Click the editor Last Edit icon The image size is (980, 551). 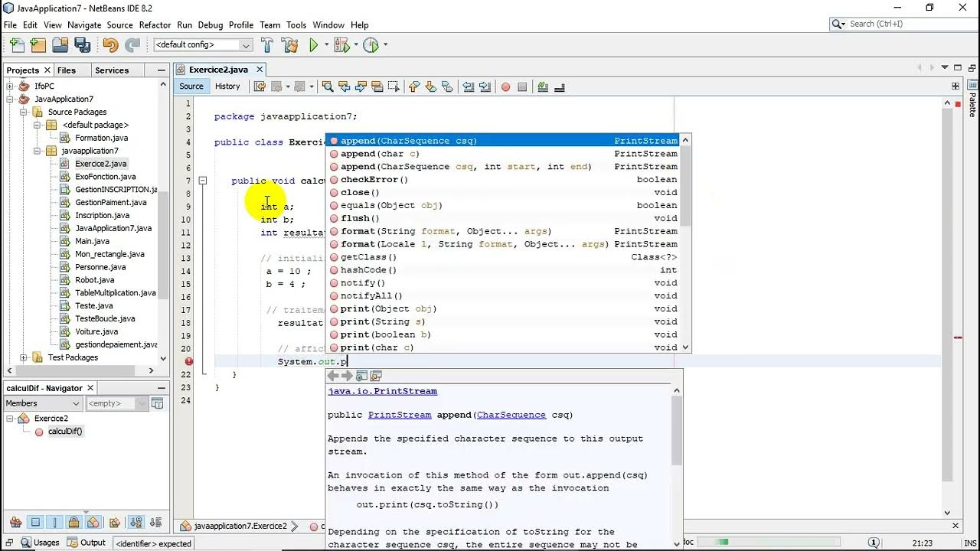(x=260, y=86)
